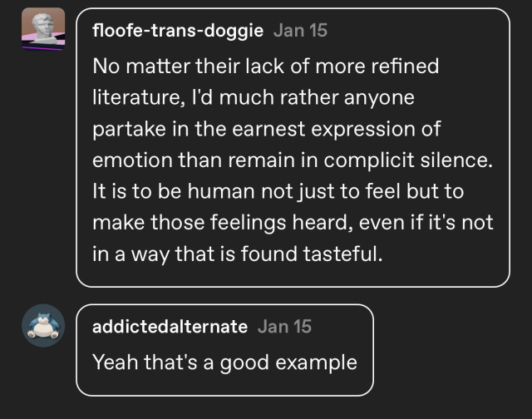
Task: Open addictedalternate's profile via username
Action: point(170,327)
